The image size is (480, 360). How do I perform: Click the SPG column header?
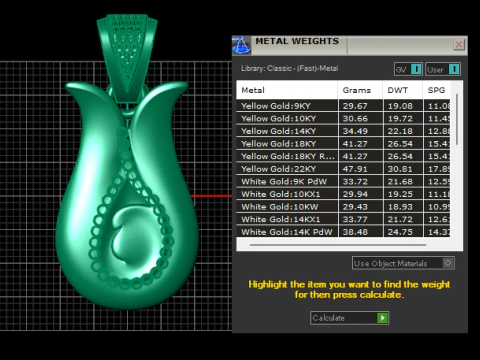tap(436, 90)
